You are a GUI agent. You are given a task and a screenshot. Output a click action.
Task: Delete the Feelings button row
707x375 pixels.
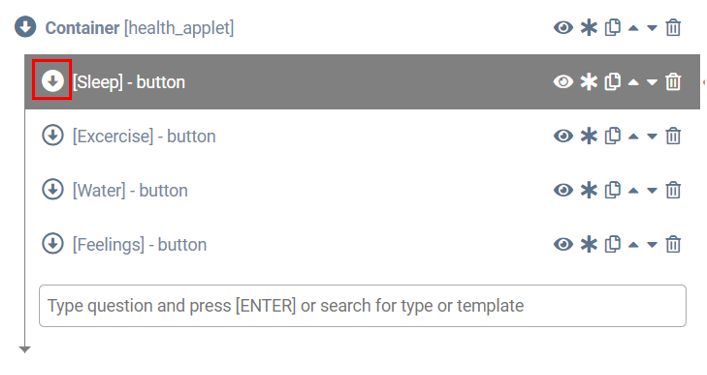coord(673,244)
